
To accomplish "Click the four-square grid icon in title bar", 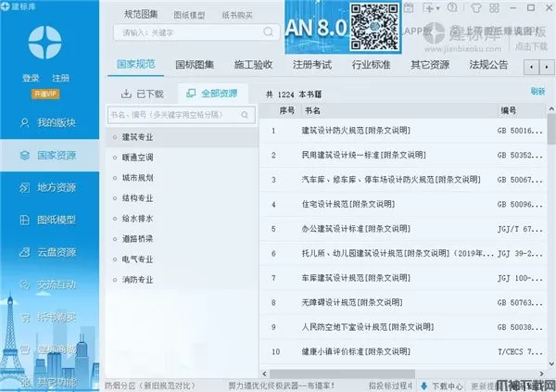I will (x=494, y=7).
